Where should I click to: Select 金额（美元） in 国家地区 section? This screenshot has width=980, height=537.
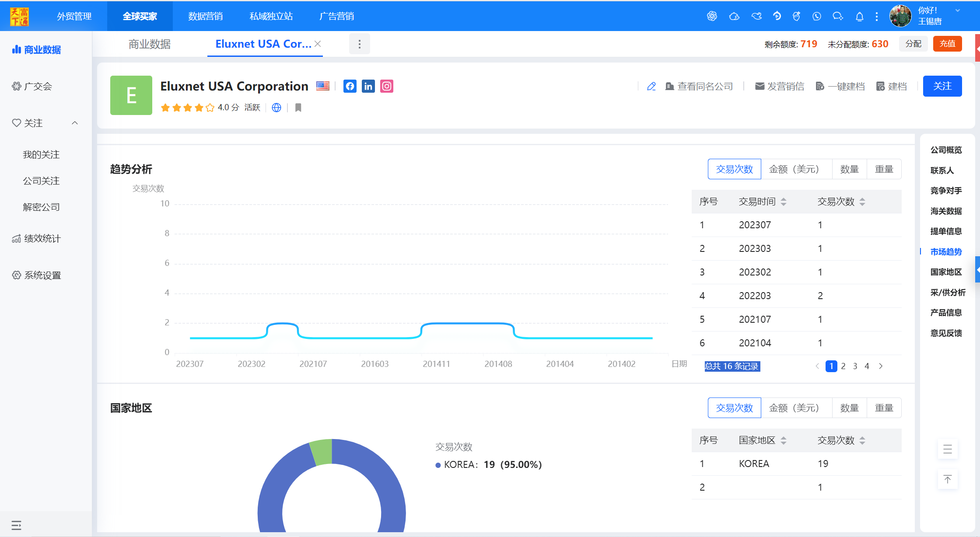point(796,408)
